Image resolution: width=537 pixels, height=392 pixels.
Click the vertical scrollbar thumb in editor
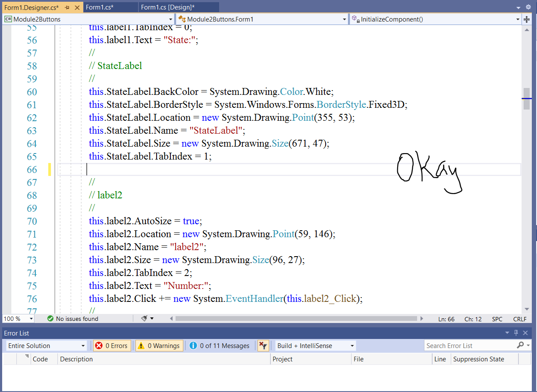tap(526, 99)
